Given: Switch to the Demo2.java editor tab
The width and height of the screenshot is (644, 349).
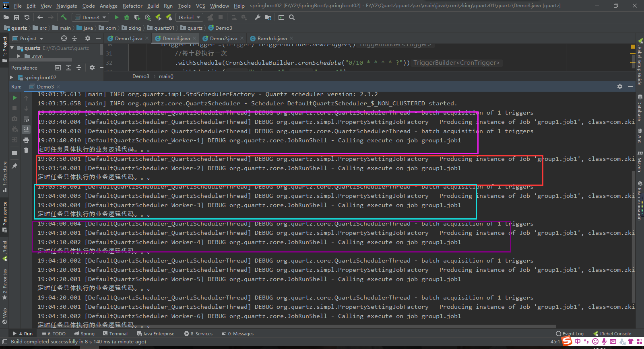Looking at the screenshot, I should pyautogui.click(x=223, y=38).
